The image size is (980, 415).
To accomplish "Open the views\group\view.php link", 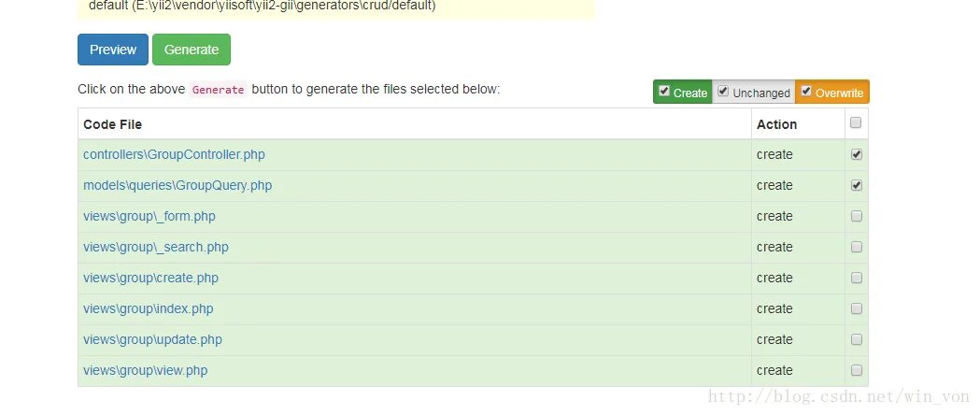I will pyautogui.click(x=146, y=370).
